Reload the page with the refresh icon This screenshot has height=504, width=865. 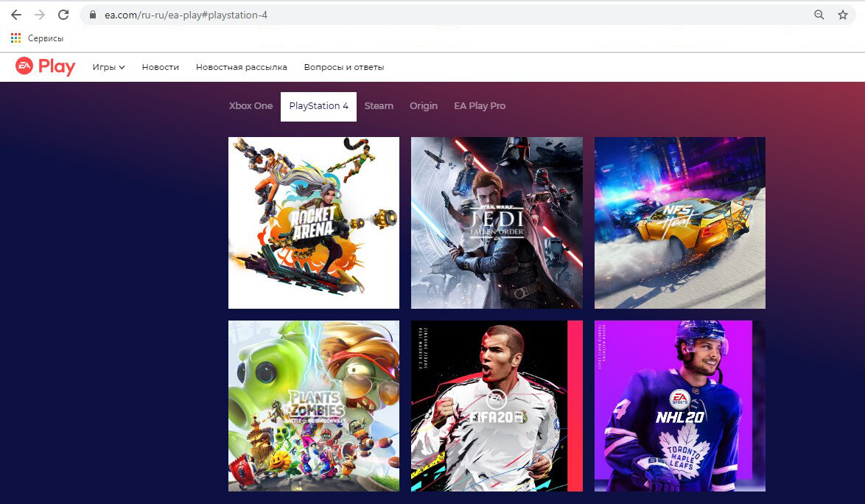click(x=63, y=15)
